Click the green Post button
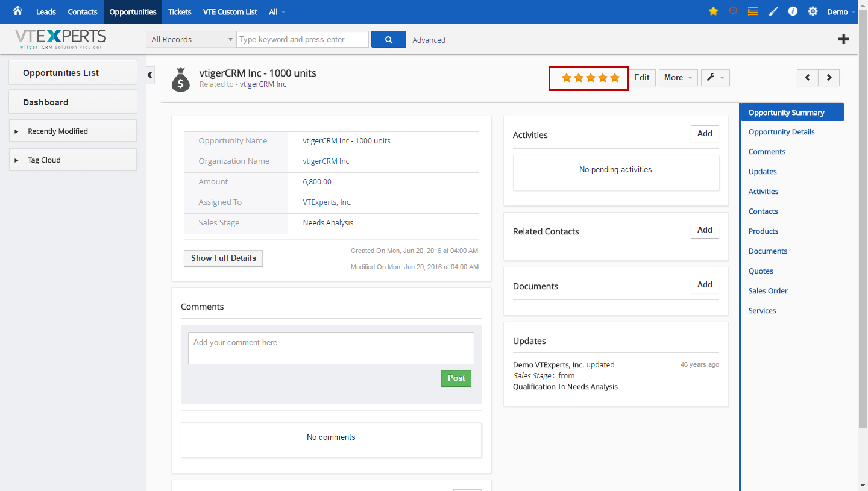868x491 pixels. (x=456, y=378)
